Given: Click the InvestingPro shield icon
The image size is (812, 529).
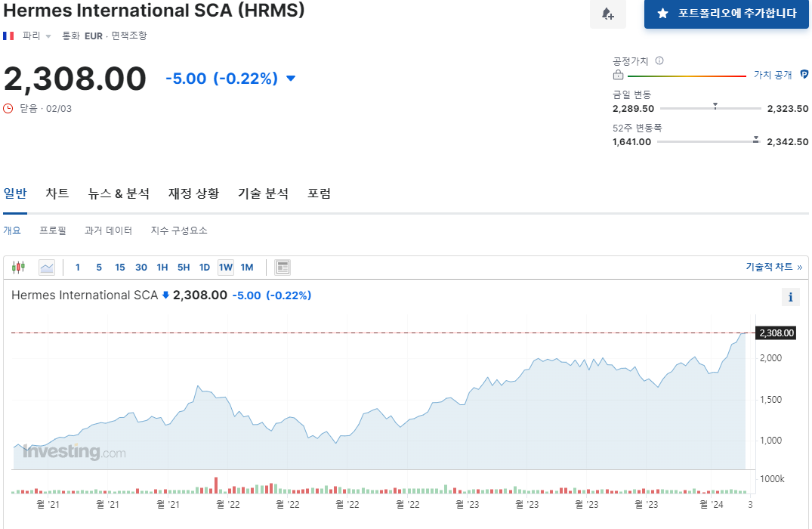Looking at the screenshot, I should click(x=804, y=74).
